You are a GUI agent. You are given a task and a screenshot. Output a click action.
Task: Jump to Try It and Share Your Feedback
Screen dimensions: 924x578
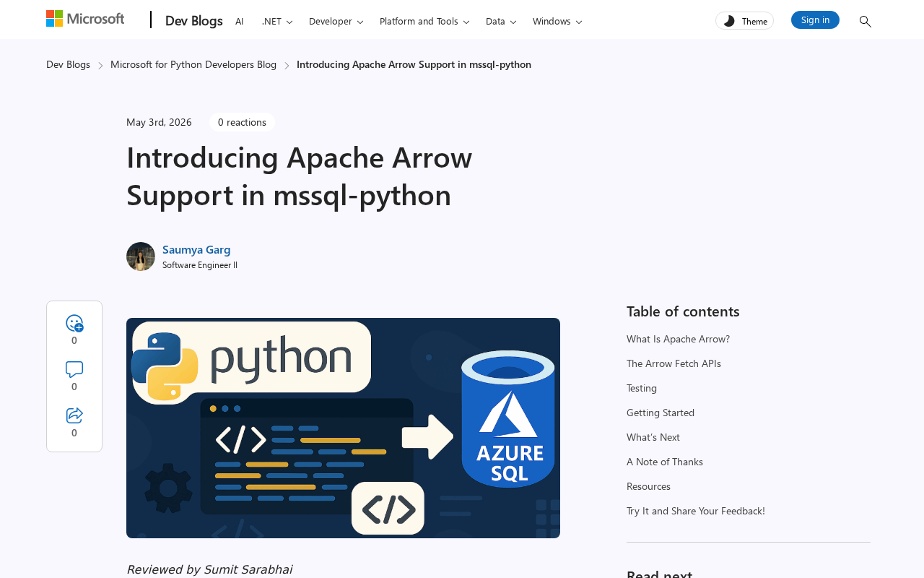pos(696,511)
